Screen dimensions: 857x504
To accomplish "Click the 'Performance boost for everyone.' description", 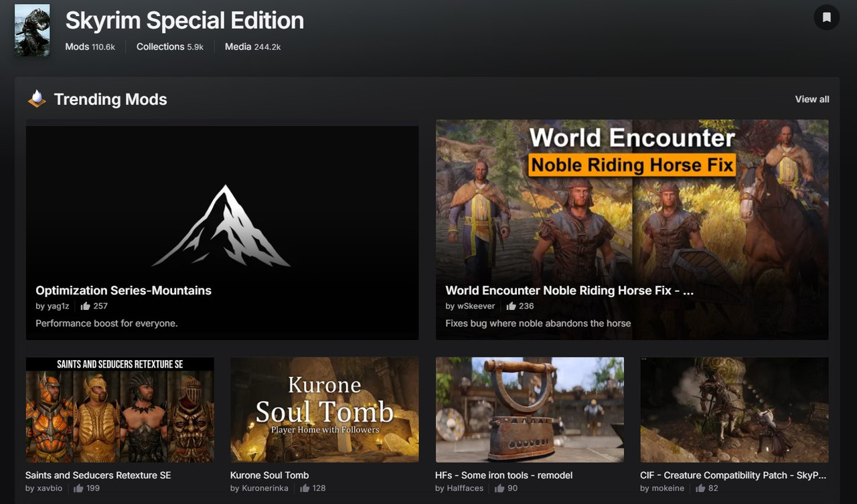I will [x=106, y=323].
